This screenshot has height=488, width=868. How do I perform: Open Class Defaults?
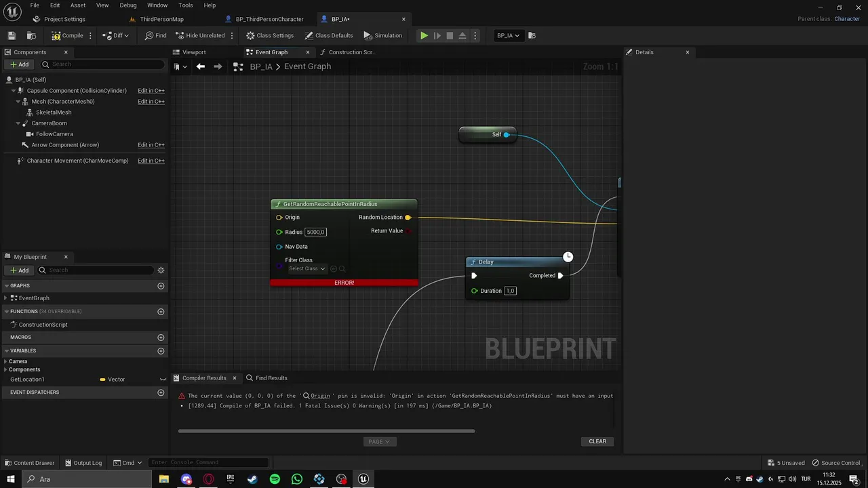(329, 35)
